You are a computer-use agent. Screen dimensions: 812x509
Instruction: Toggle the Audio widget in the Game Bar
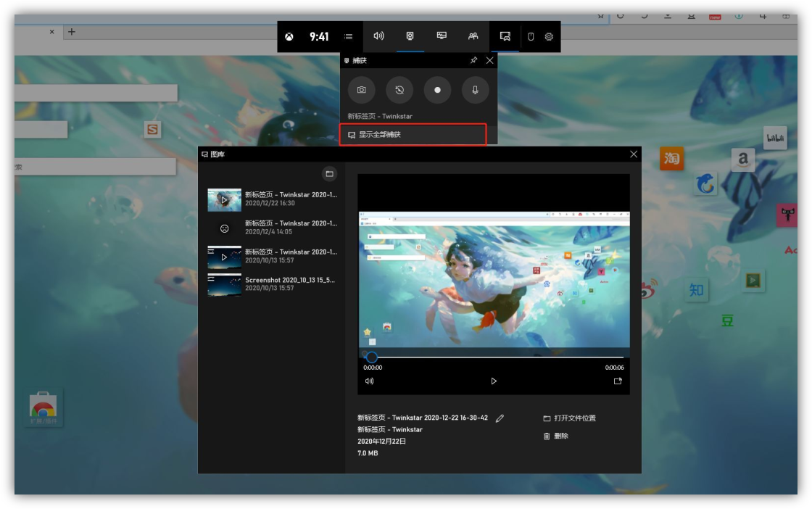pyautogui.click(x=378, y=36)
